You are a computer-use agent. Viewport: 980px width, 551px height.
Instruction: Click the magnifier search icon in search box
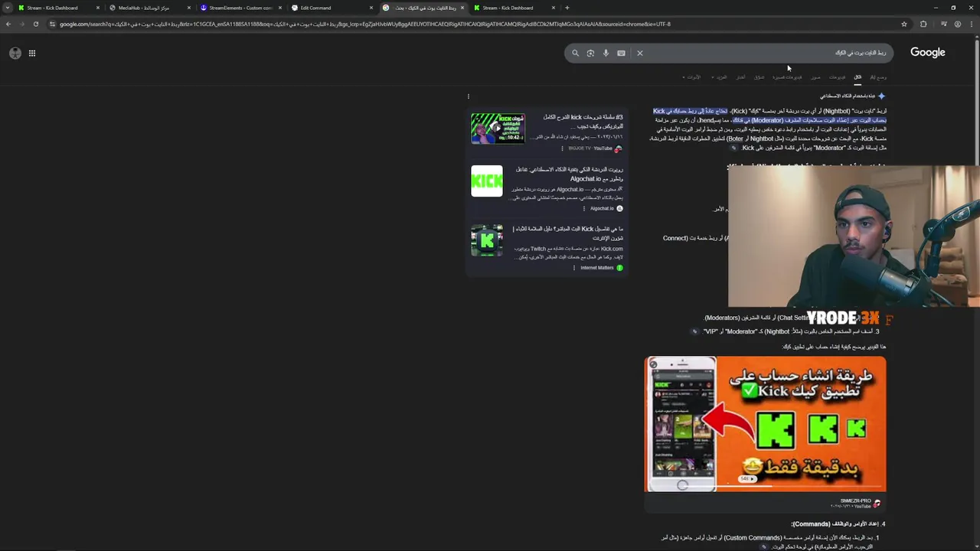coord(575,53)
